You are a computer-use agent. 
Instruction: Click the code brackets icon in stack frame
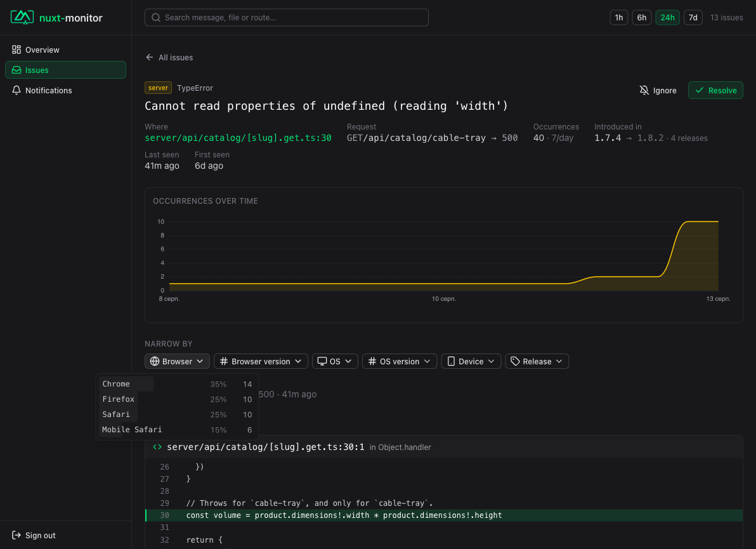coord(157,447)
